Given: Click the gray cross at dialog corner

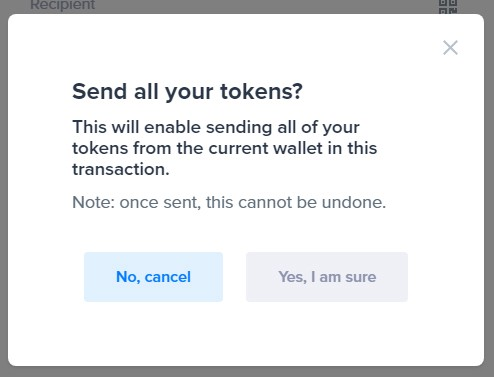Looking at the screenshot, I should (x=450, y=48).
